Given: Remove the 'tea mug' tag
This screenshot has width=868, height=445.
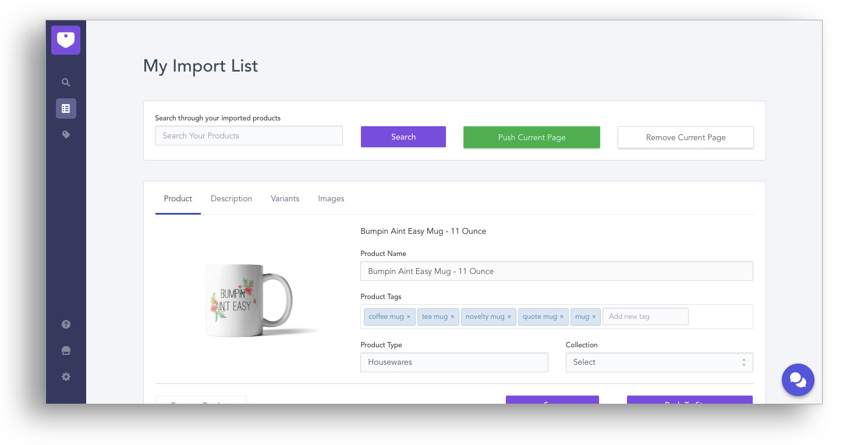Looking at the screenshot, I should (x=452, y=317).
